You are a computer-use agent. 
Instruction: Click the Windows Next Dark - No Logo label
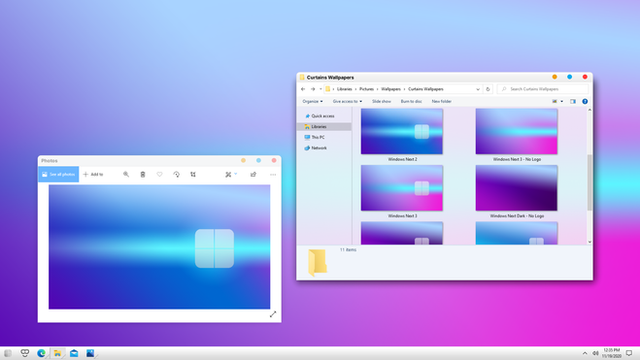[x=517, y=216]
